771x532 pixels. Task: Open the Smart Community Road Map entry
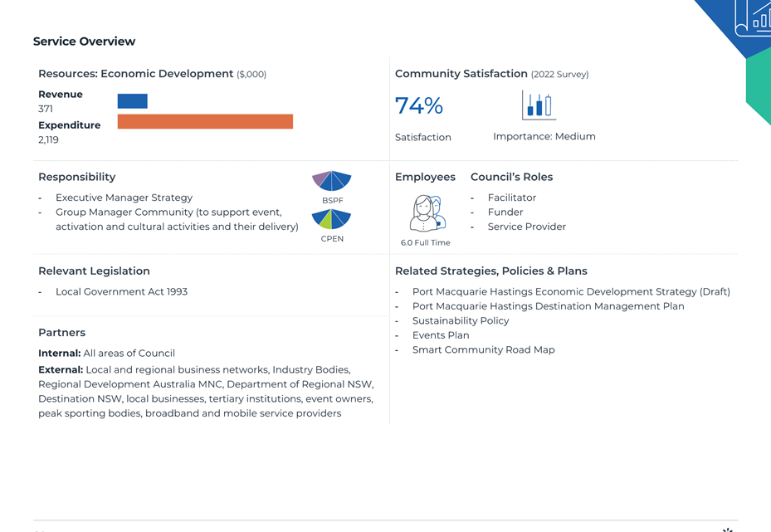(x=483, y=349)
